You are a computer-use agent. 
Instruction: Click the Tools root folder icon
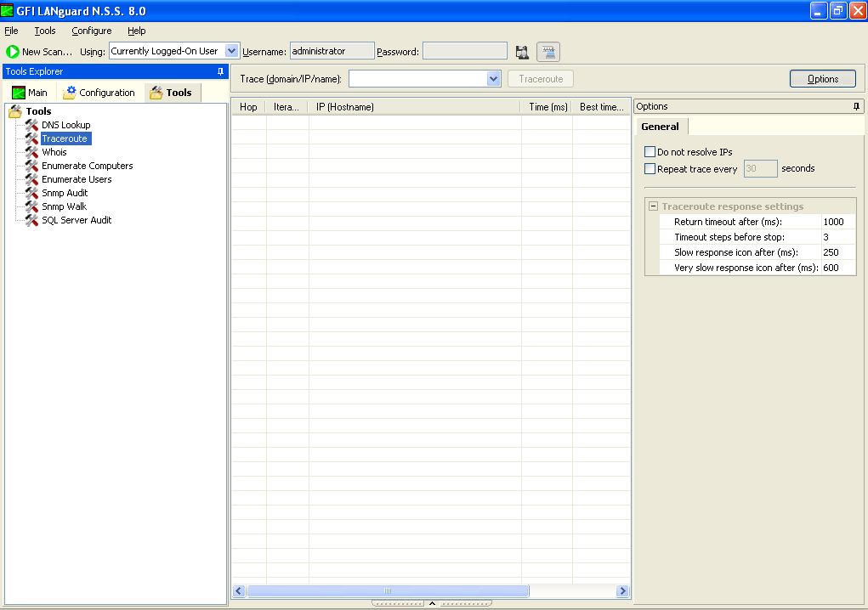click(15, 111)
